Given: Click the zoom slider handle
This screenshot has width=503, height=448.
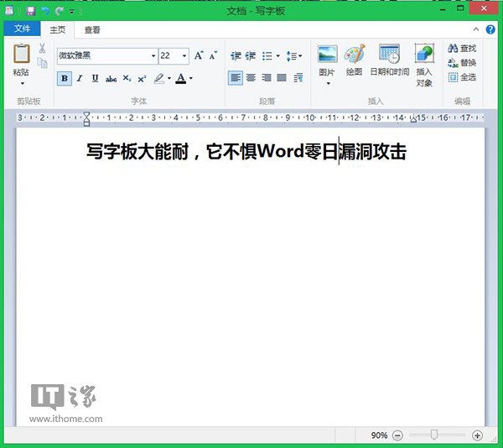Looking at the screenshot, I should point(434,435).
